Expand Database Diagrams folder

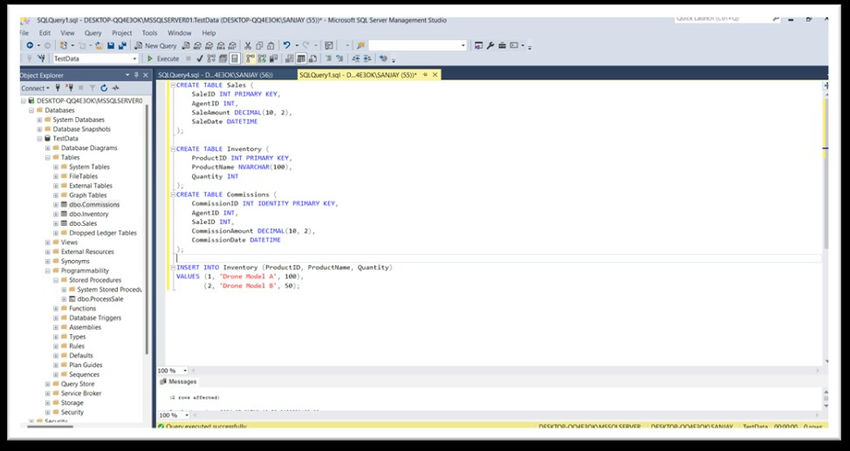click(48, 148)
